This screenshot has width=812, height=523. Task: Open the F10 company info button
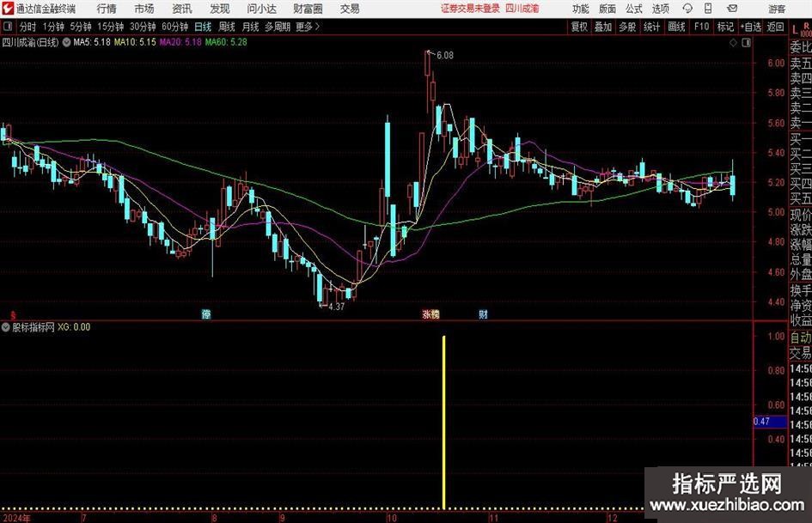pos(702,27)
